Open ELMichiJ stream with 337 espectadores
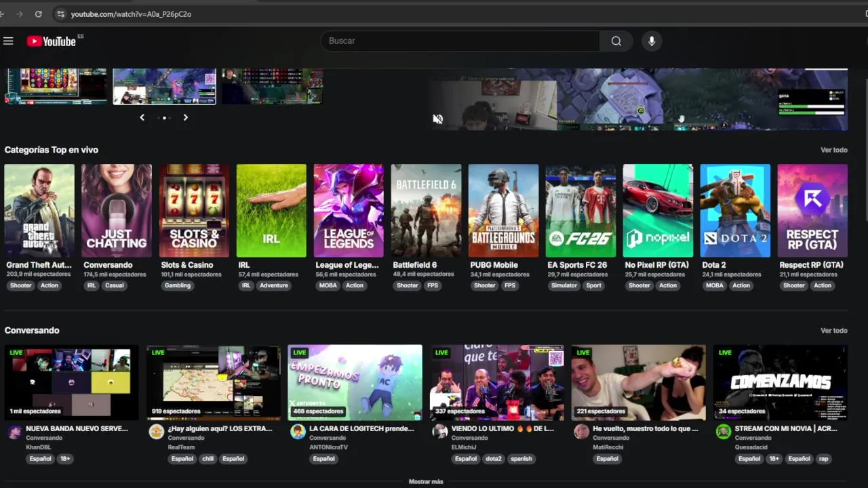The image size is (868, 488). [x=497, y=382]
